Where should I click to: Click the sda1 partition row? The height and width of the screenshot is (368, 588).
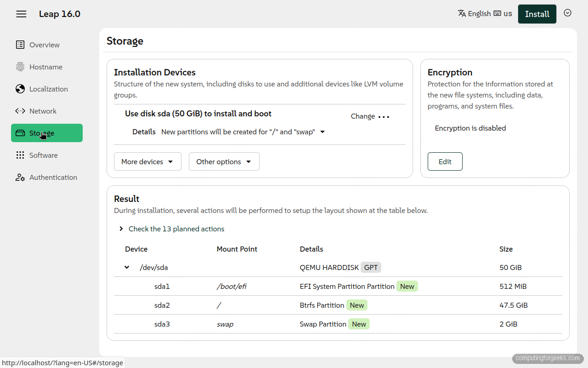tap(338, 286)
